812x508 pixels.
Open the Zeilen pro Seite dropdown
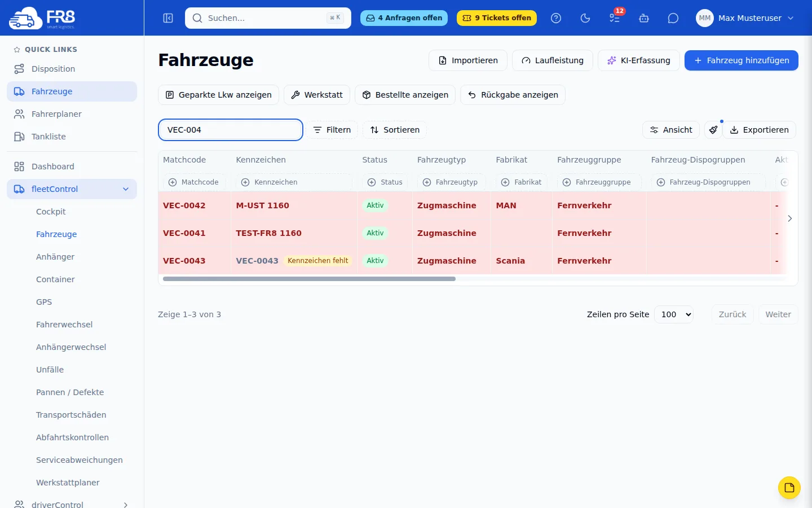[x=674, y=314]
